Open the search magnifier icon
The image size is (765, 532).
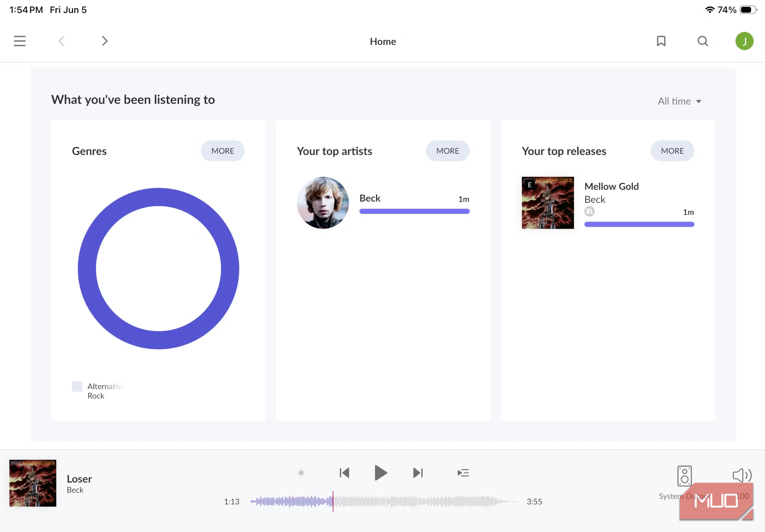click(x=703, y=41)
